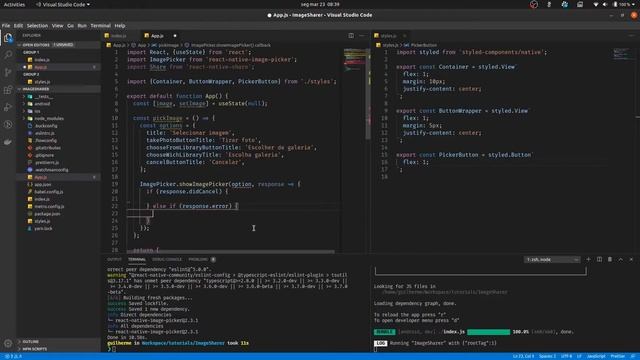Click the App.js editor minimap
Screen dimensions: 640x360
pyautogui.click(x=356, y=61)
